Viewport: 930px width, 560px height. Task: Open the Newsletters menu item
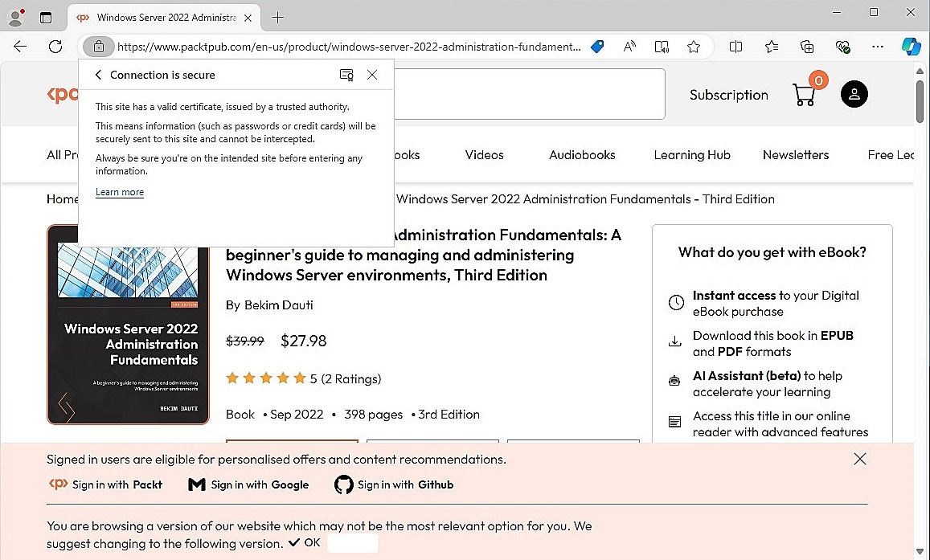pyautogui.click(x=796, y=155)
